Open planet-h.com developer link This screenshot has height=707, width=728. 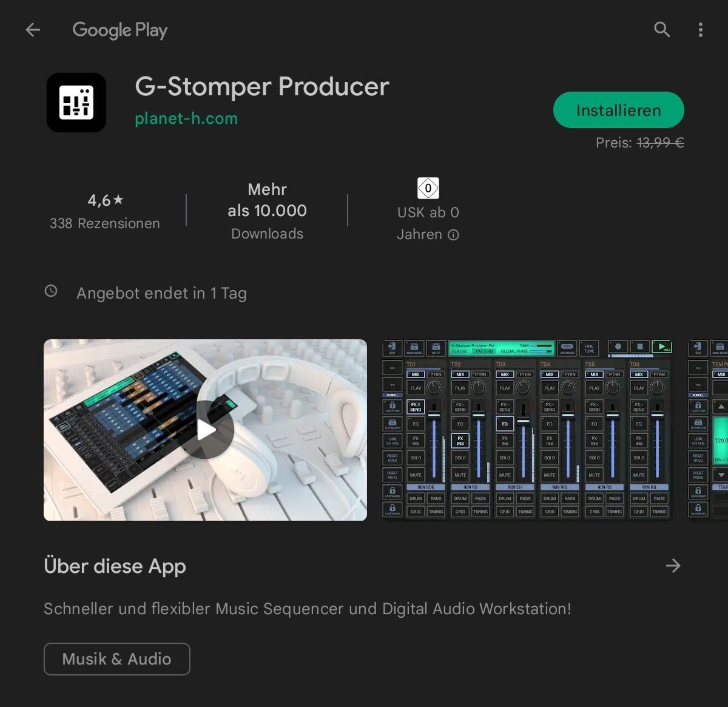pos(186,118)
